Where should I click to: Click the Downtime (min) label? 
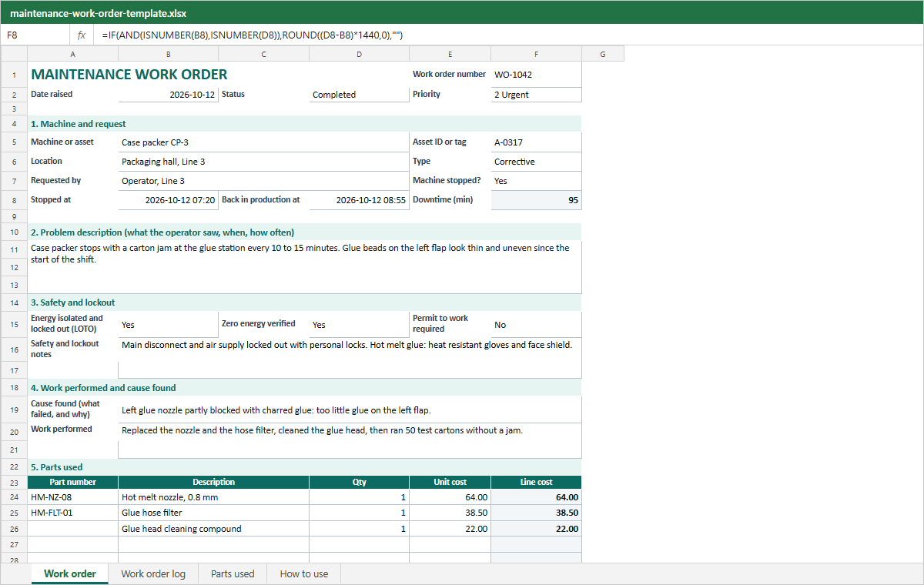coord(443,199)
